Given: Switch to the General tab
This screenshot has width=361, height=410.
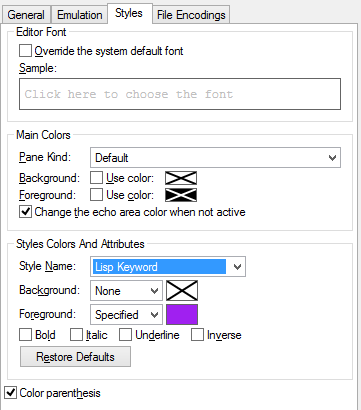Looking at the screenshot, I should pos(26,15).
